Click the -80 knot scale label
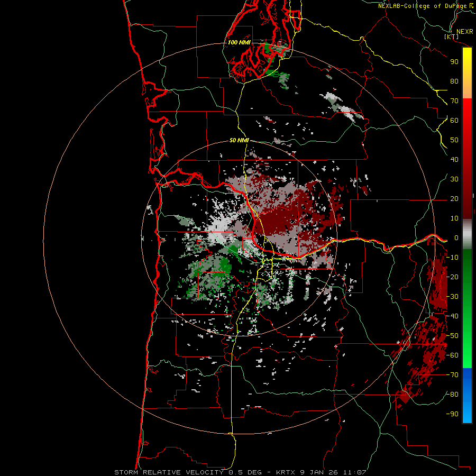 (x=452, y=395)
